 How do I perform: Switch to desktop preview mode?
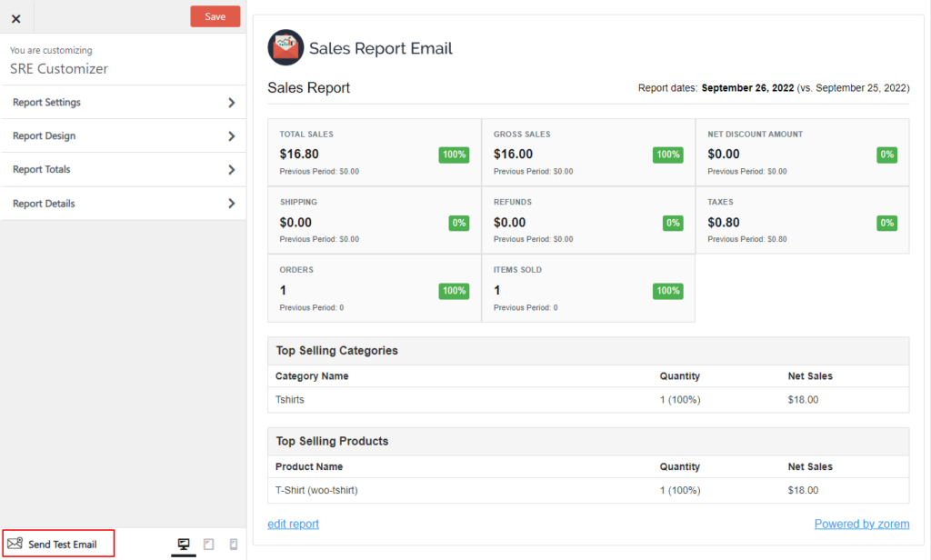point(184,544)
